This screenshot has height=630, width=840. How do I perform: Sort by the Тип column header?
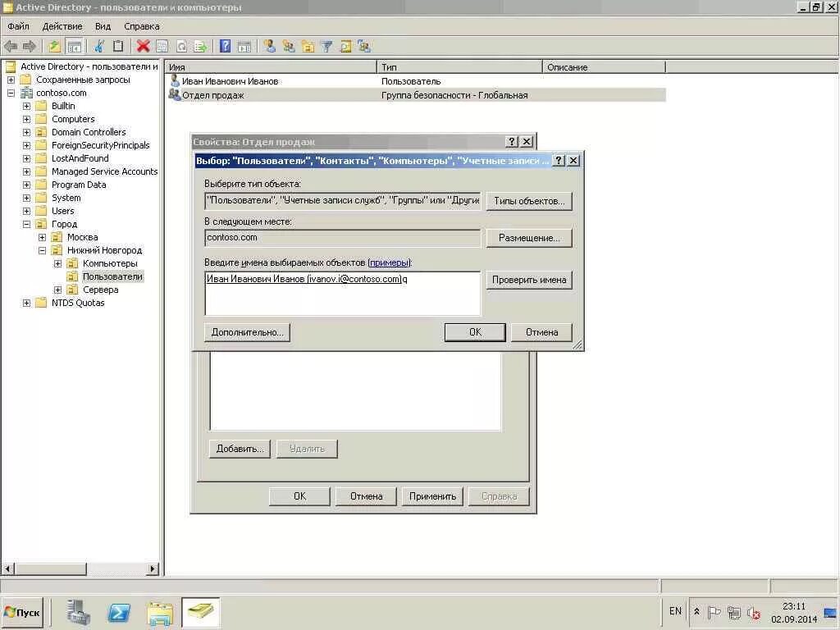459,67
